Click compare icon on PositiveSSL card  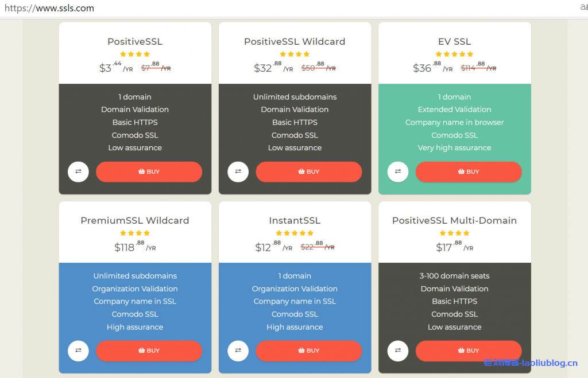tap(78, 172)
